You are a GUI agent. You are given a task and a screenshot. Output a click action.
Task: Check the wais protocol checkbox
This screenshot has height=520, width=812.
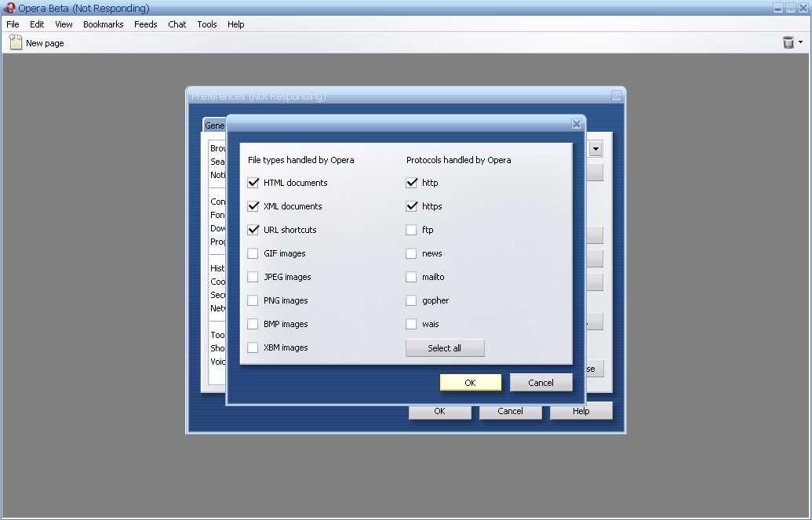pyautogui.click(x=411, y=324)
